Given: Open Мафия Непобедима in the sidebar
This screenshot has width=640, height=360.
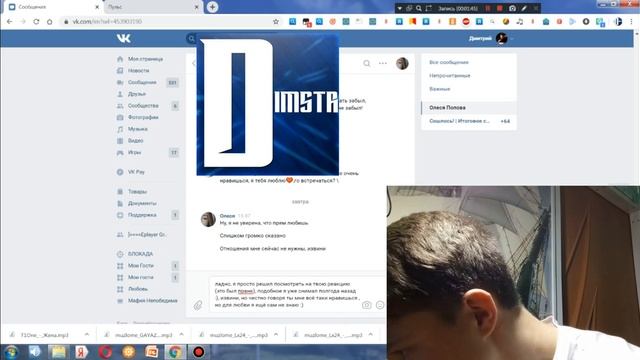Looking at the screenshot, I should [153, 301].
